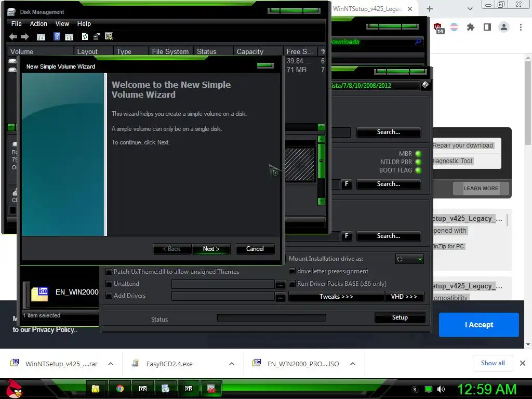Screen dimensions: 532x399
Task: Click the topmost Search... button in WinNTSetup
Action: (x=389, y=132)
